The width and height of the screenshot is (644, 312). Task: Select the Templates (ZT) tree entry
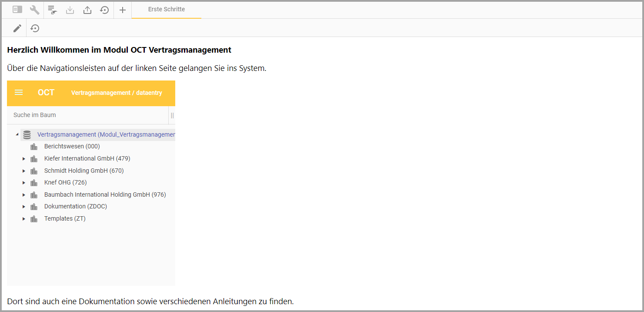(x=65, y=218)
